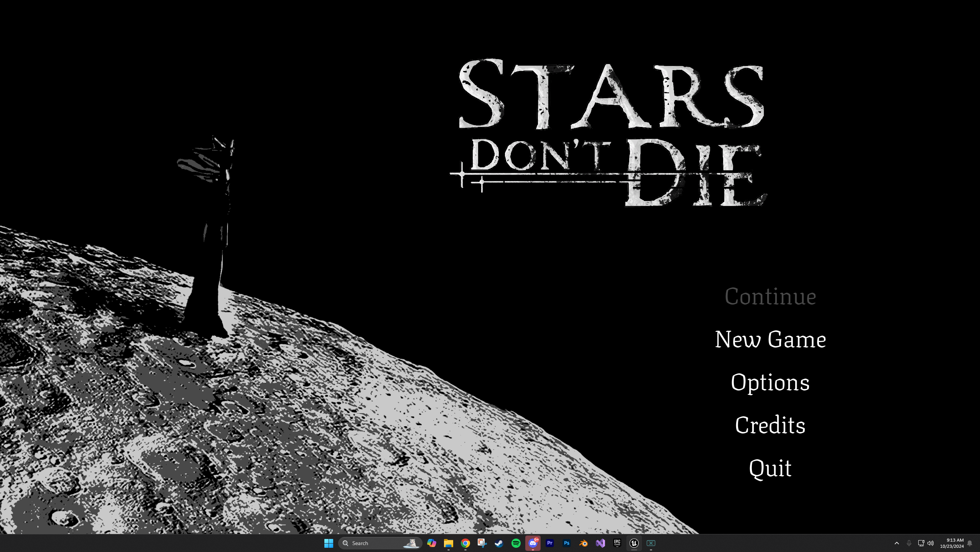Open the notification bell panel

click(970, 543)
